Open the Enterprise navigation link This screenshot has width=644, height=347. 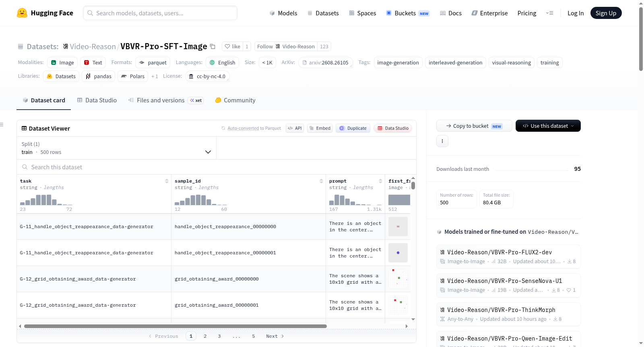tap(489, 13)
